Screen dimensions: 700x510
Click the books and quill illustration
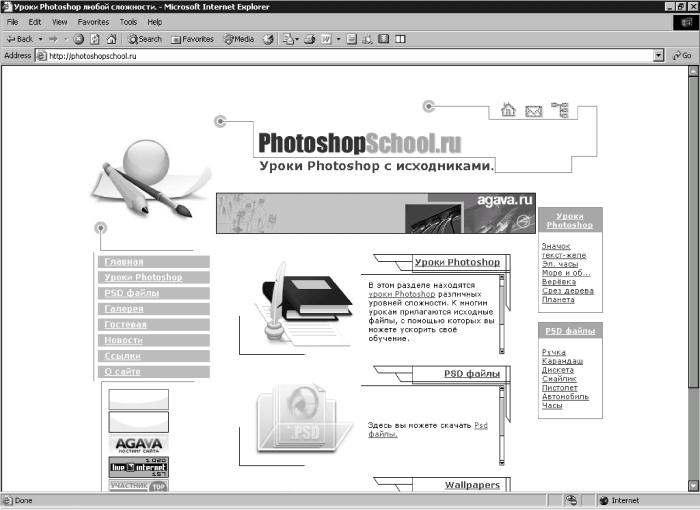[303, 304]
